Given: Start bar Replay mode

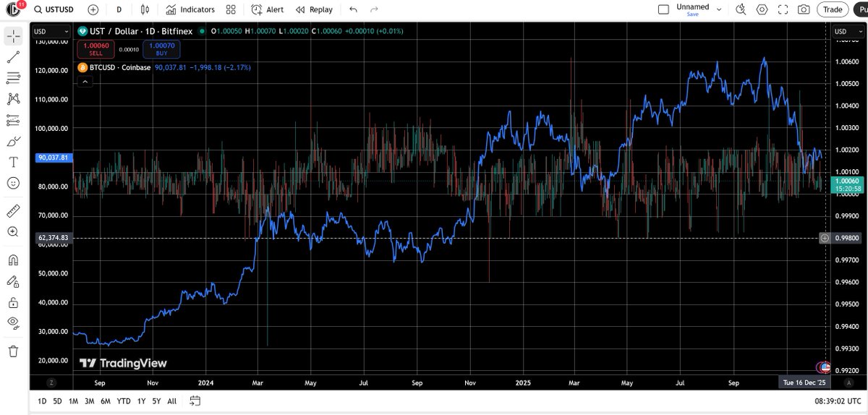Looking at the screenshot, I should (315, 9).
